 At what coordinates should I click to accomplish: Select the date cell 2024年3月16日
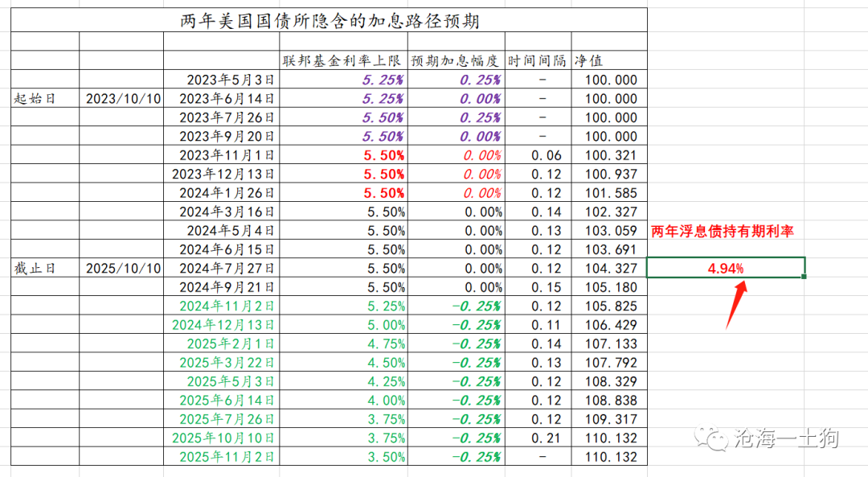click(222, 212)
